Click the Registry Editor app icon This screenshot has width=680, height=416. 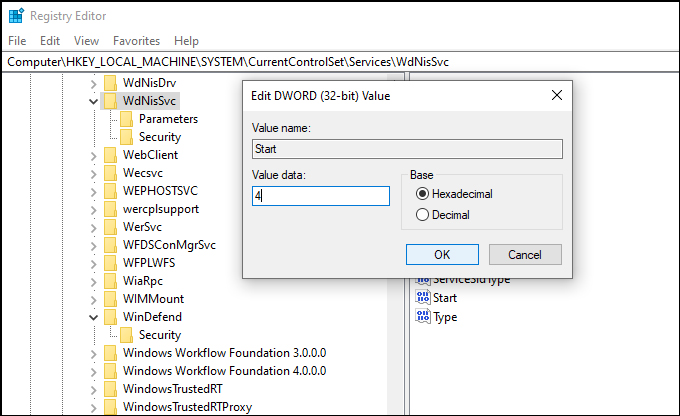click(16, 16)
